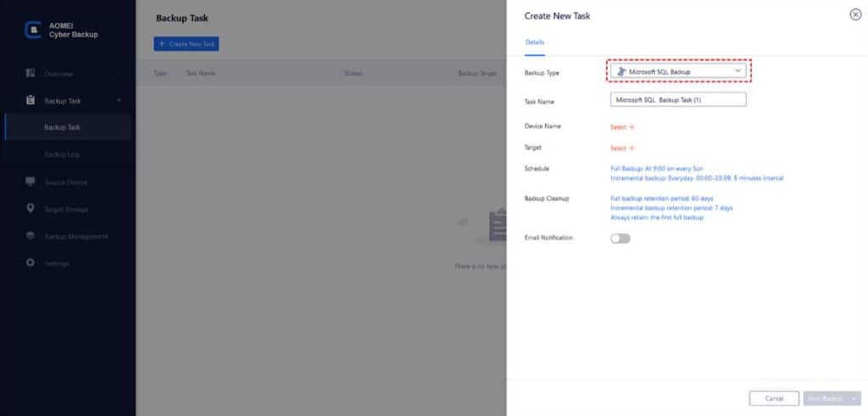Click the Settings gear icon in sidebar

tap(31, 263)
